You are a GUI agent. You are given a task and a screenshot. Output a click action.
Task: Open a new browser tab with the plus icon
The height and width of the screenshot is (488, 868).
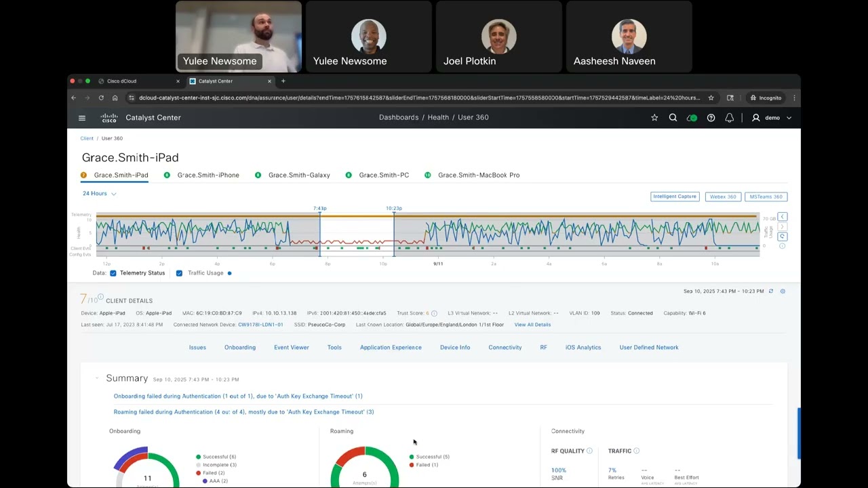coord(283,81)
